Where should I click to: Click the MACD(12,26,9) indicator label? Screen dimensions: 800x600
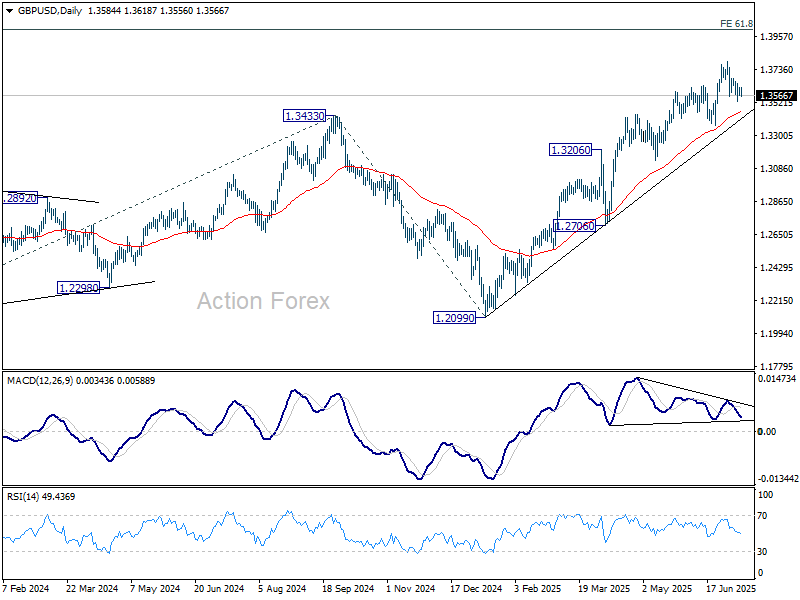coord(43,380)
